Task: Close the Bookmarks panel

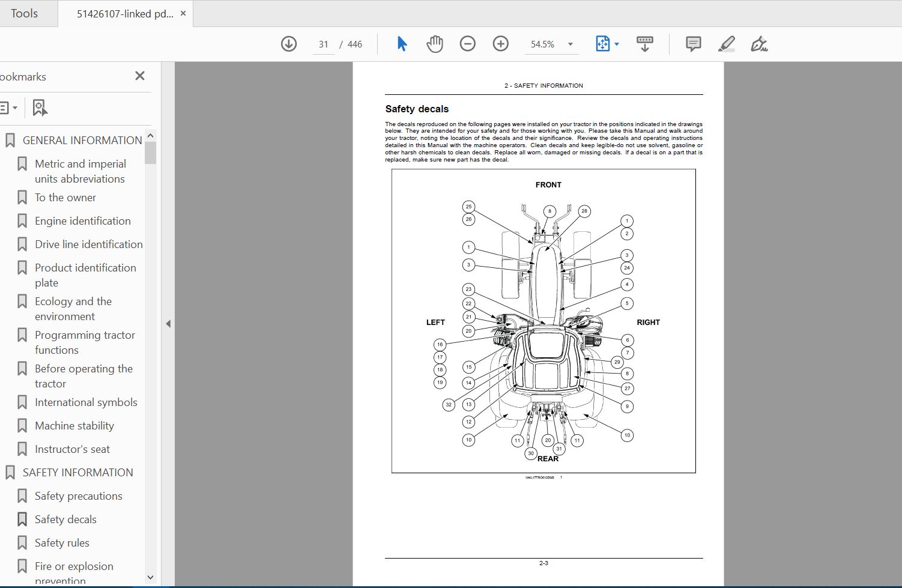Action: pyautogui.click(x=140, y=76)
